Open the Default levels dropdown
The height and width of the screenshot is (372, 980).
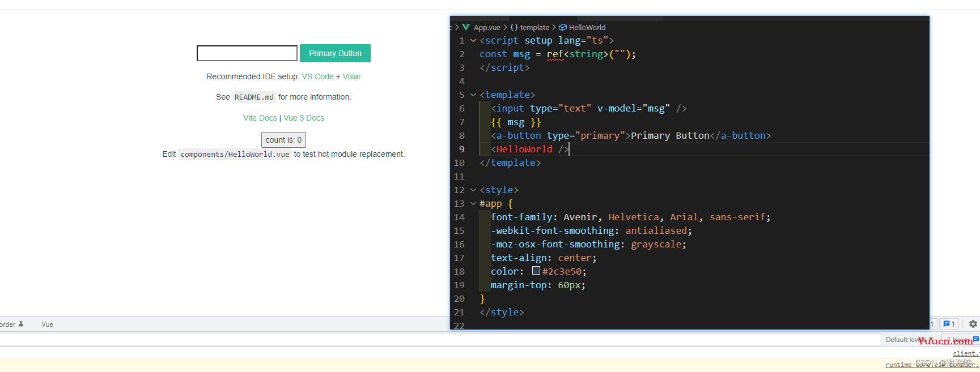908,340
